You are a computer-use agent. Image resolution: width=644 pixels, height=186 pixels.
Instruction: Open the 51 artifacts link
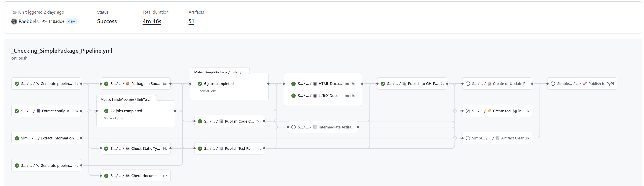191,22
